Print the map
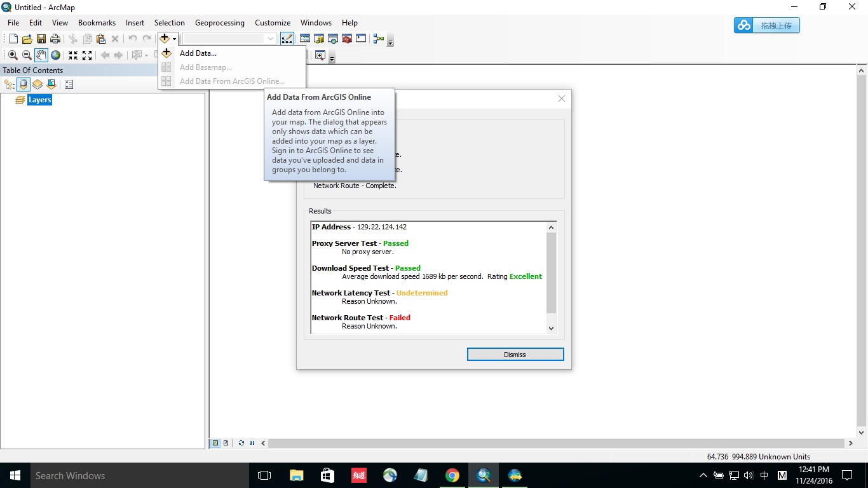 [55, 39]
